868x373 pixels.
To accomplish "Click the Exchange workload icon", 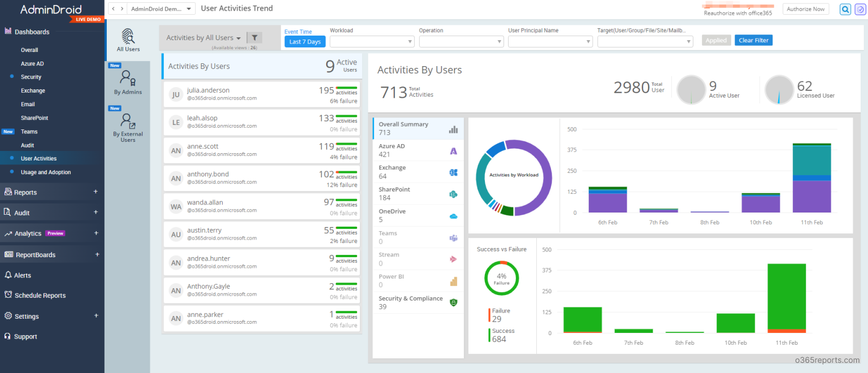I will [x=453, y=172].
